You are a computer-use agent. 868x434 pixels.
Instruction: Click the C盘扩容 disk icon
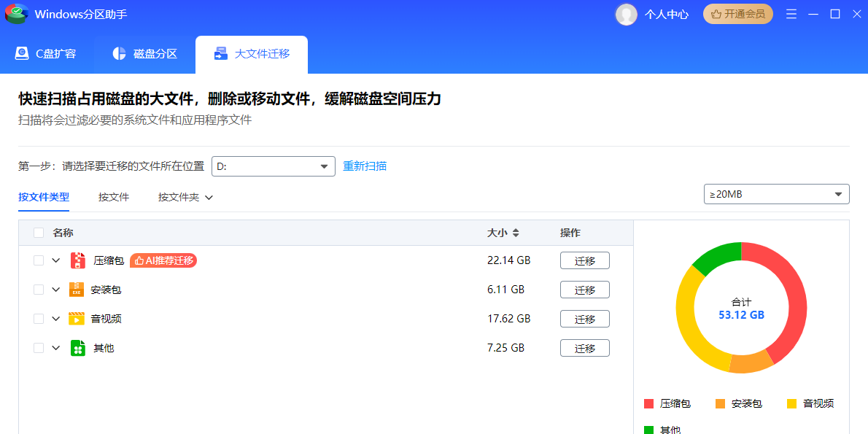(x=22, y=54)
